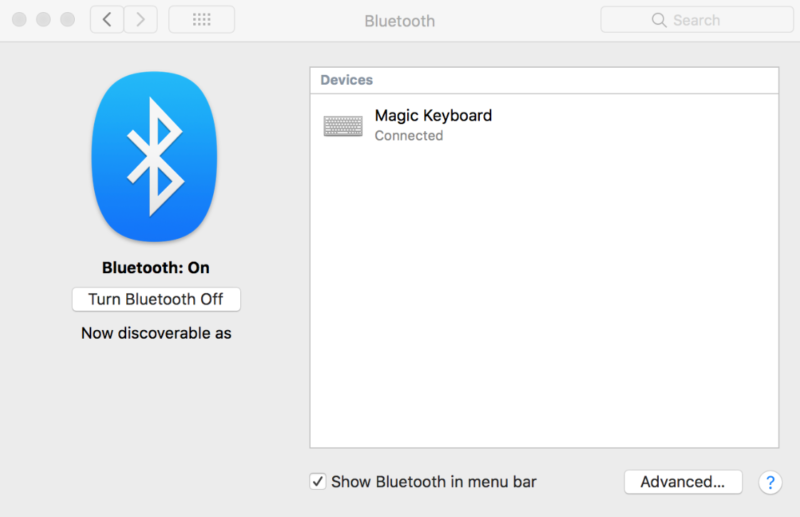
Task: Uncheck Show Bluetooth in menu bar checkbox
Action: coord(318,482)
